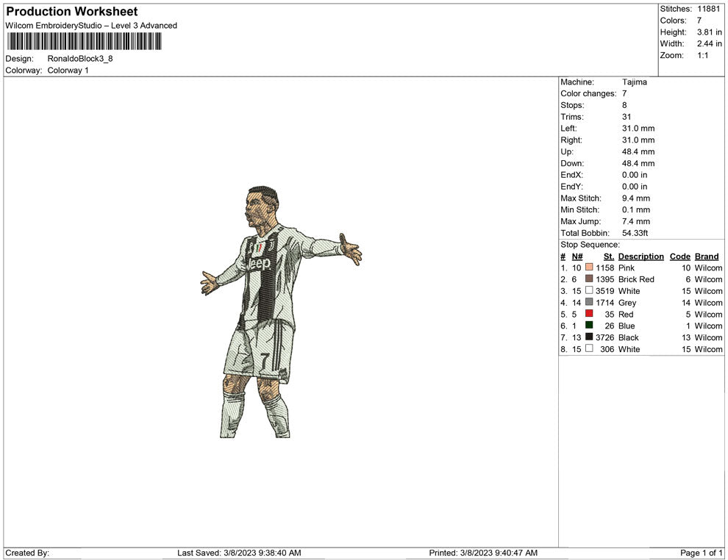728x560 pixels.
Task: Click the Max Jump value '7.4 mm'
Action: (636, 221)
